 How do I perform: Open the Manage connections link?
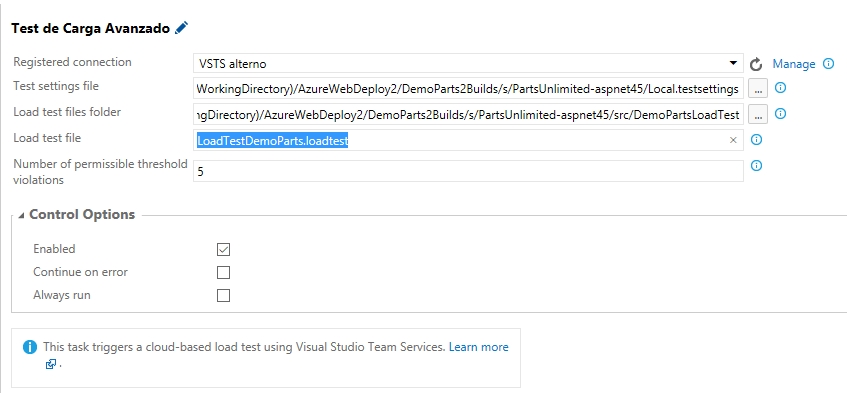794,64
